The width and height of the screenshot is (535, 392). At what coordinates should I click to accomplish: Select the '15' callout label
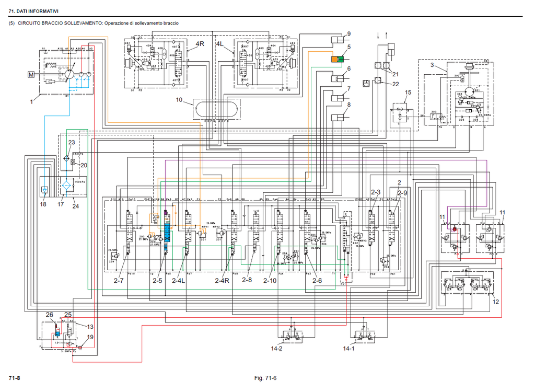point(408,93)
